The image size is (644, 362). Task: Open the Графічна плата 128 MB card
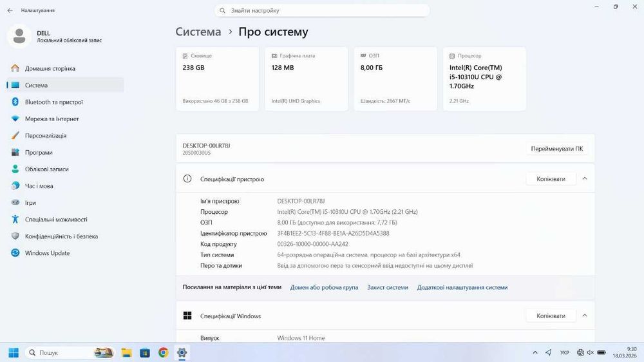(307, 79)
